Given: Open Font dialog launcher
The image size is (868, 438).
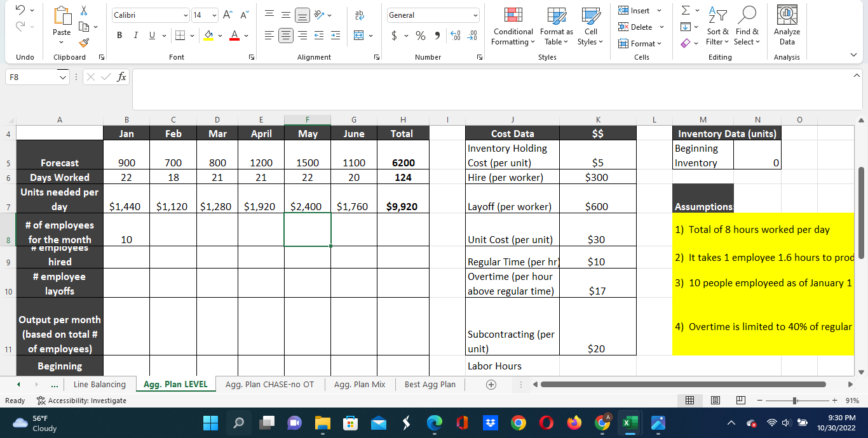Looking at the screenshot, I should click(x=252, y=57).
